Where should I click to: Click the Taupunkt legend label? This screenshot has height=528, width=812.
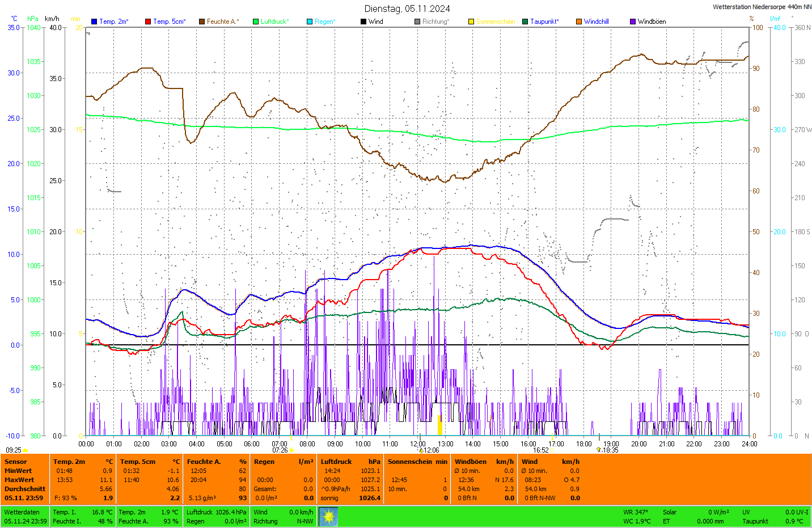click(544, 22)
